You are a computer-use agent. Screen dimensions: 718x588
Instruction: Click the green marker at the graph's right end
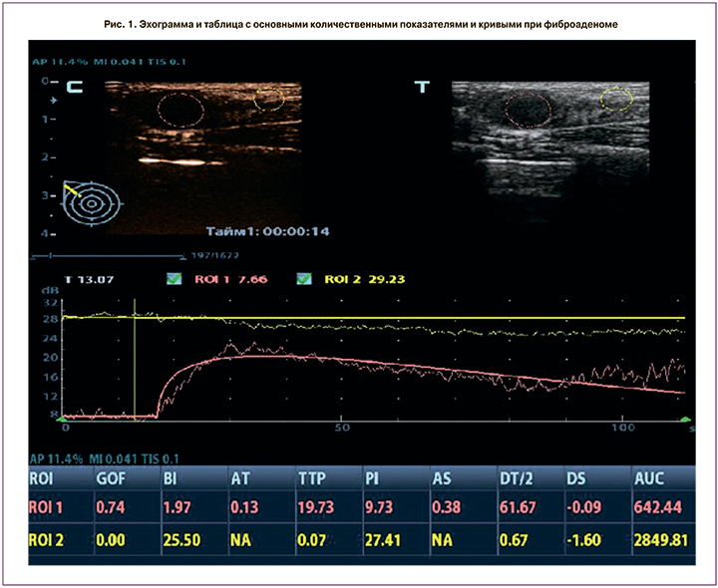pos(687,421)
